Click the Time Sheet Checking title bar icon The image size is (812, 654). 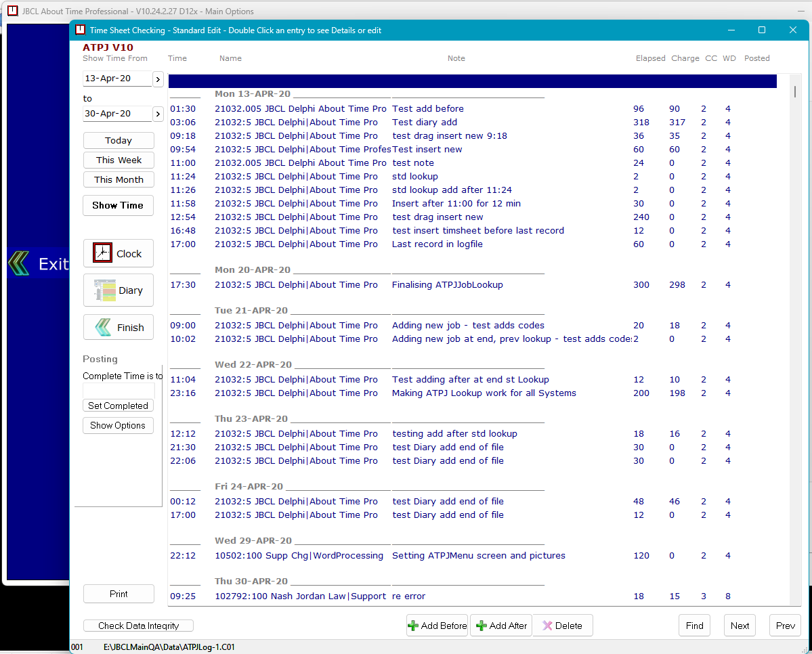tap(81, 30)
